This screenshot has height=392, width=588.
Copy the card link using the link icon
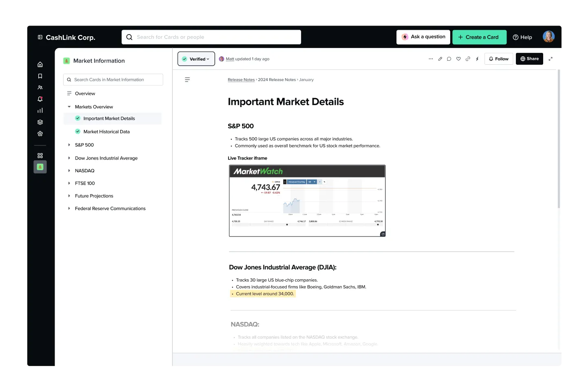point(468,59)
